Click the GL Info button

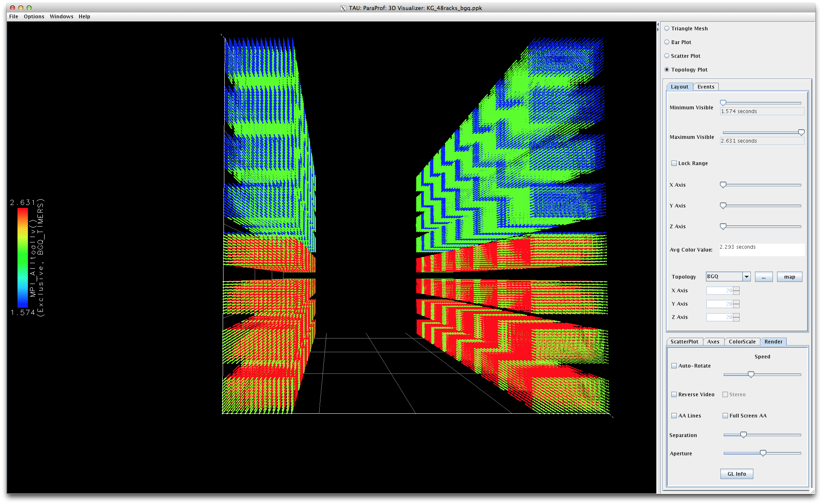[x=737, y=474]
